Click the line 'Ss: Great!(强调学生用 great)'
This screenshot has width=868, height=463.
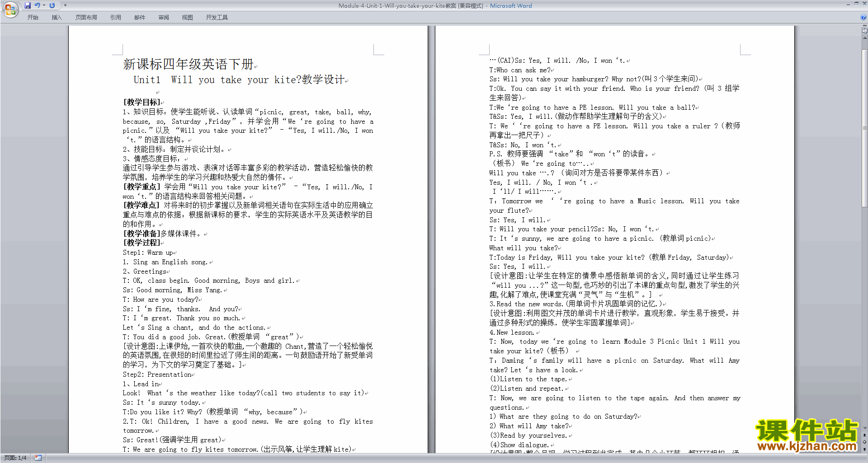click(172, 440)
